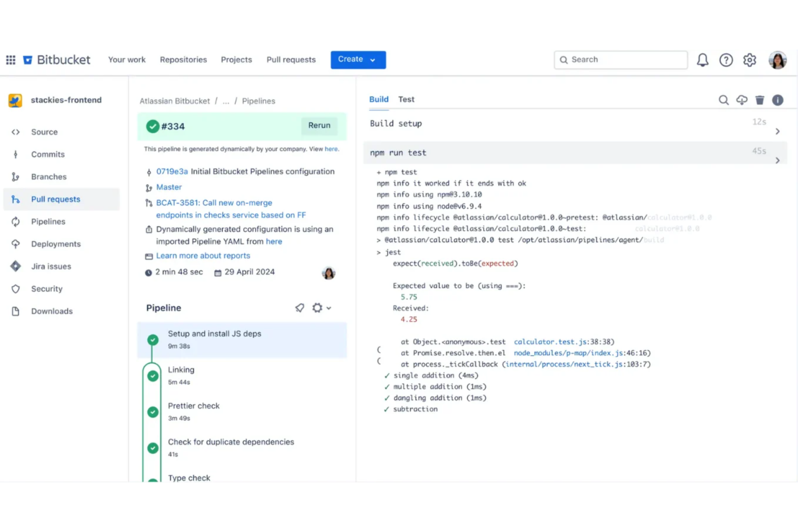Open the Branches view
The image size is (798, 532).
(49, 176)
